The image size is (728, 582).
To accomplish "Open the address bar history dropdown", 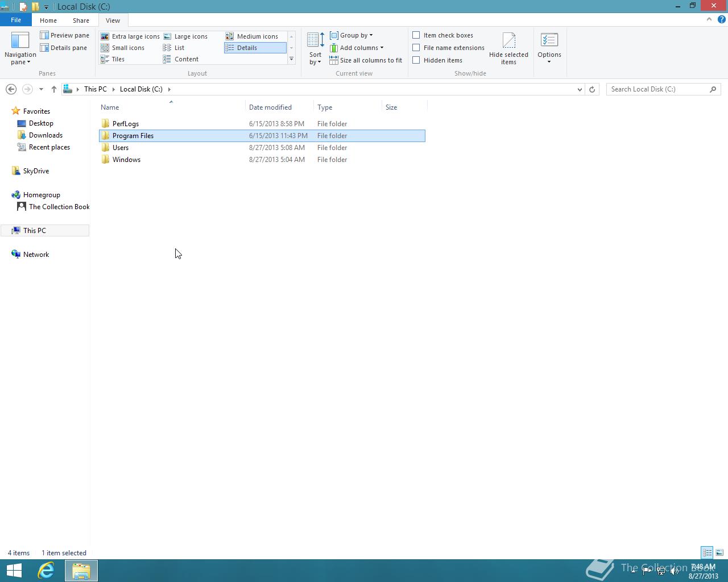I will pyautogui.click(x=580, y=89).
